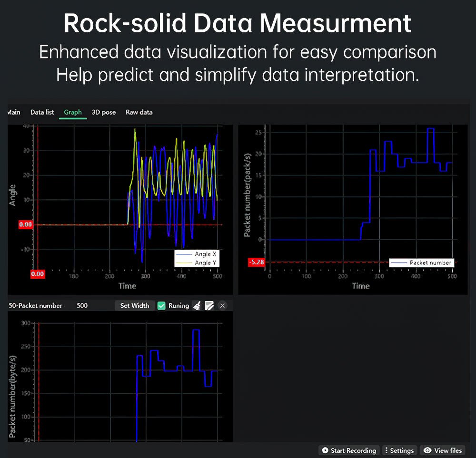
Task: Clear the graph with the broom icon
Action: click(x=197, y=306)
